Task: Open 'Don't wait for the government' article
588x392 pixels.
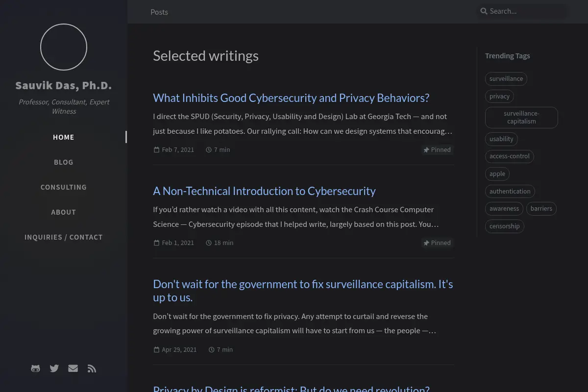Action: pyautogui.click(x=303, y=291)
